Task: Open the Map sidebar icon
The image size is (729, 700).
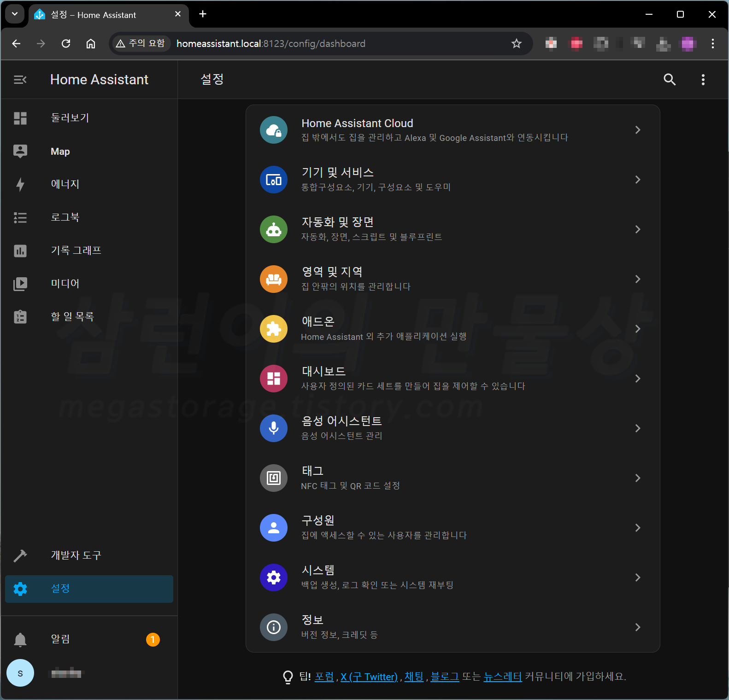Action: click(x=20, y=152)
